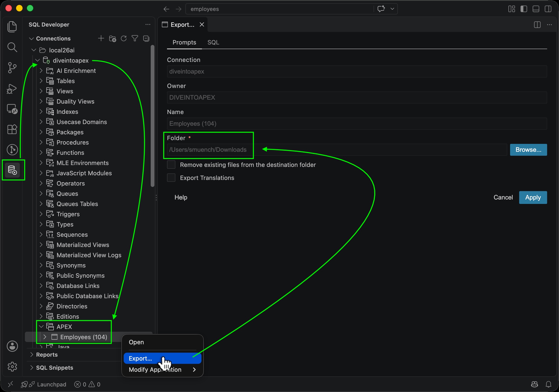
Task: Select the Materialized View Logs row
Action: tap(89, 255)
